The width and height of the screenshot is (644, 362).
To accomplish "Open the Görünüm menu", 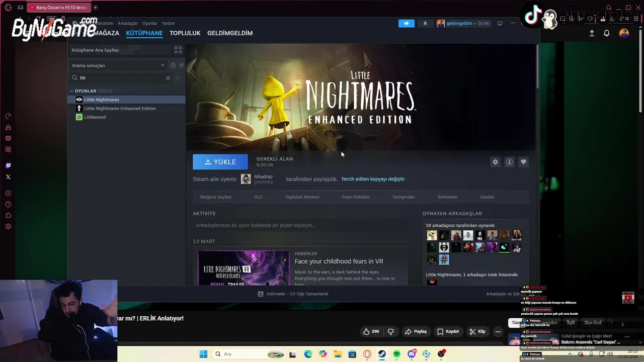I will (x=105, y=23).
